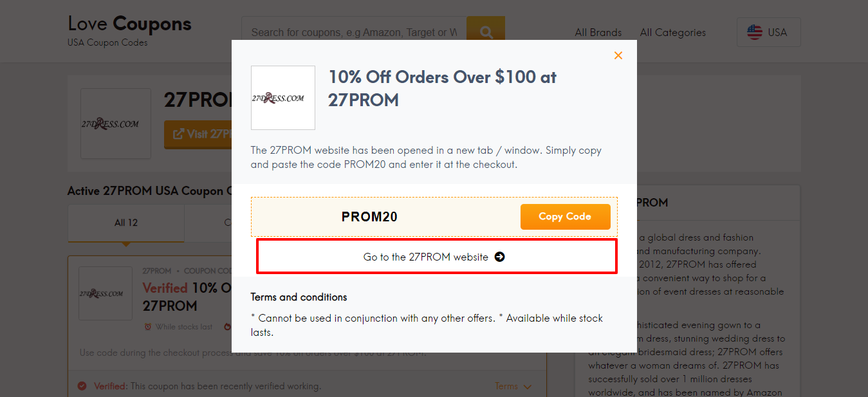
Task: Click the USA flag icon
Action: point(754,32)
